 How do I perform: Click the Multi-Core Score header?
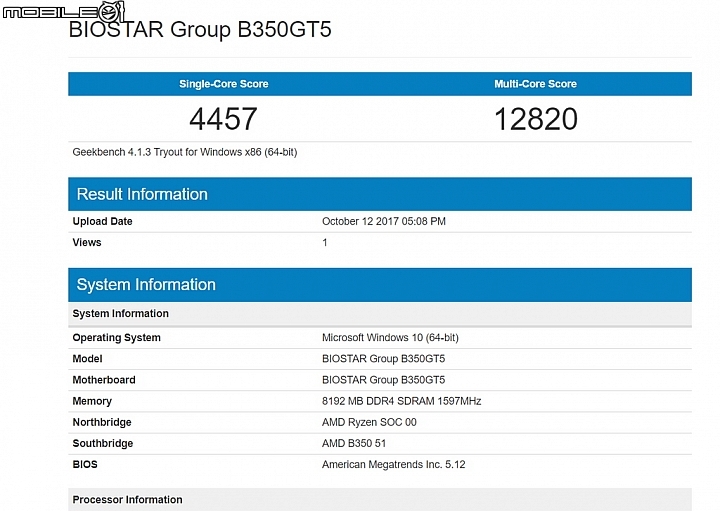535,84
